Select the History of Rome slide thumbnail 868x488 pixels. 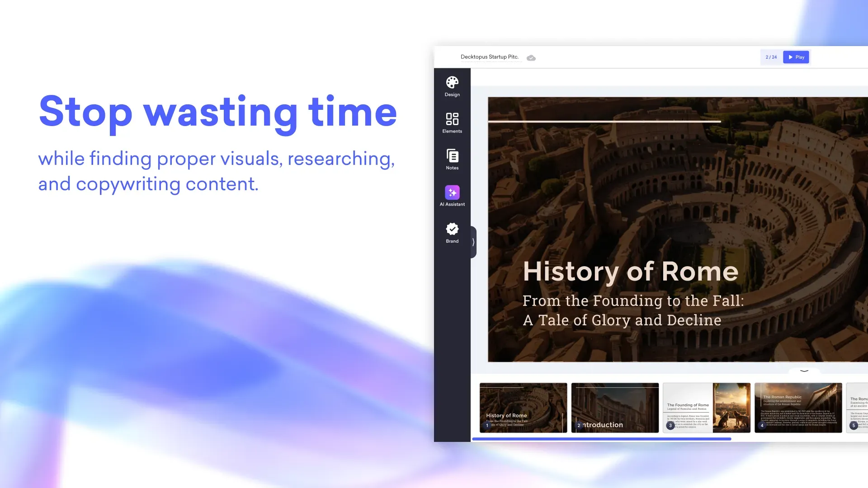tap(524, 408)
